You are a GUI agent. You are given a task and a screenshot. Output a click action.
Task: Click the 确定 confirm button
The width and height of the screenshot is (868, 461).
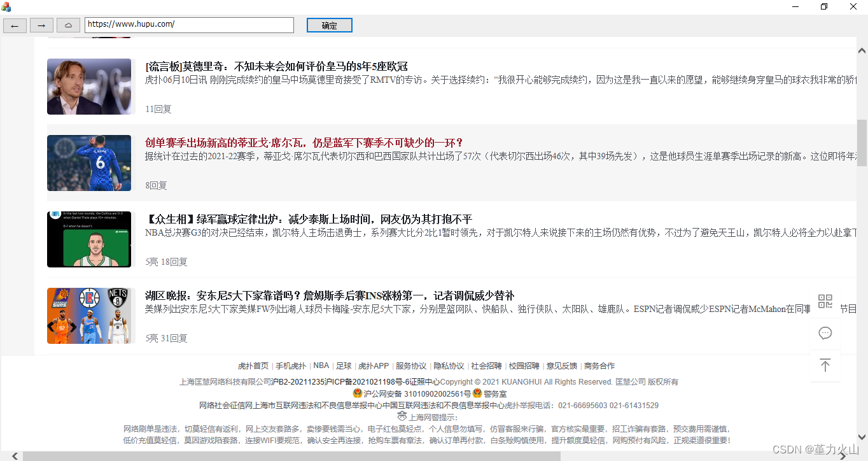tap(330, 25)
